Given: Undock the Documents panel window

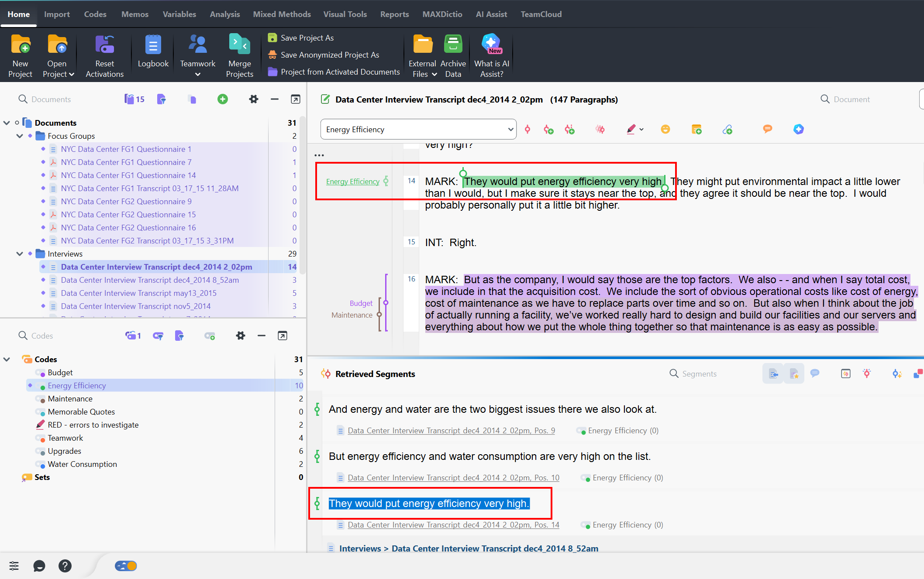Looking at the screenshot, I should pos(296,99).
